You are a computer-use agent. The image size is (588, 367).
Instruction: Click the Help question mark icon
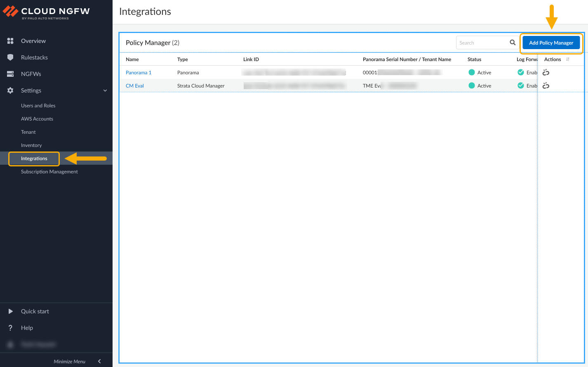click(10, 328)
